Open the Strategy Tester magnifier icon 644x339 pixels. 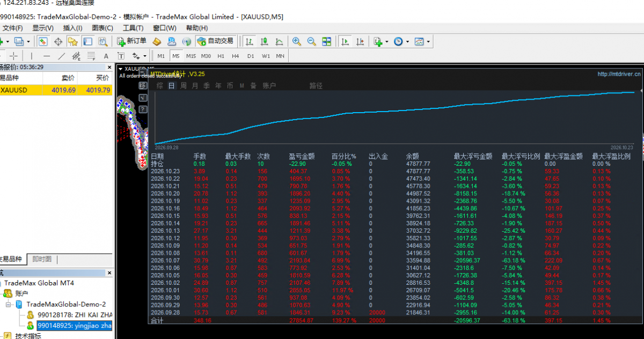click(x=102, y=41)
